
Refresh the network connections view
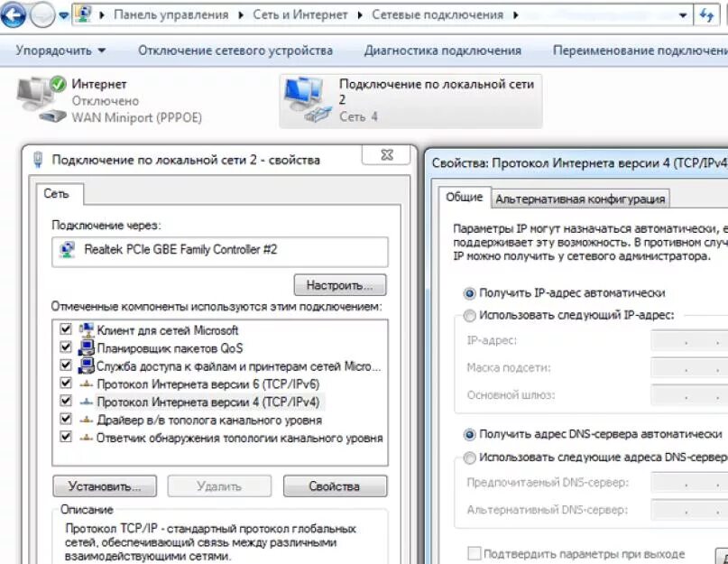pyautogui.click(x=706, y=15)
